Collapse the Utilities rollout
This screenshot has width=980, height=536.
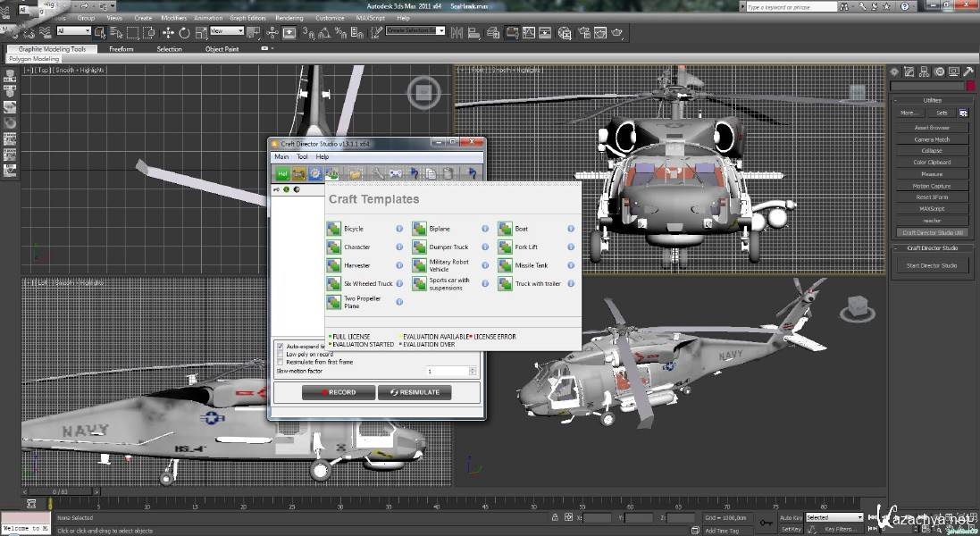932,100
